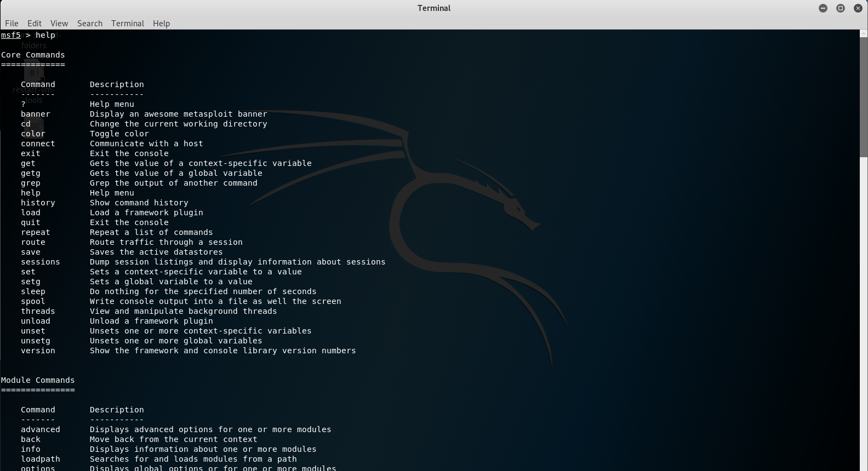Click 'Saves the active datastores' description
868x471 pixels.
click(x=156, y=252)
